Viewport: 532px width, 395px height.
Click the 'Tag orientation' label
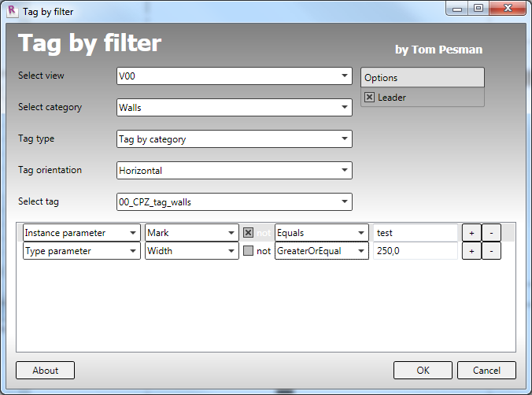click(x=50, y=170)
